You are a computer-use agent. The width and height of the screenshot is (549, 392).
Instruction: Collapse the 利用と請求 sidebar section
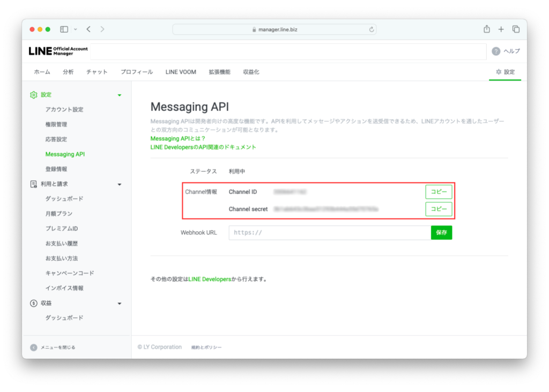tap(120, 184)
